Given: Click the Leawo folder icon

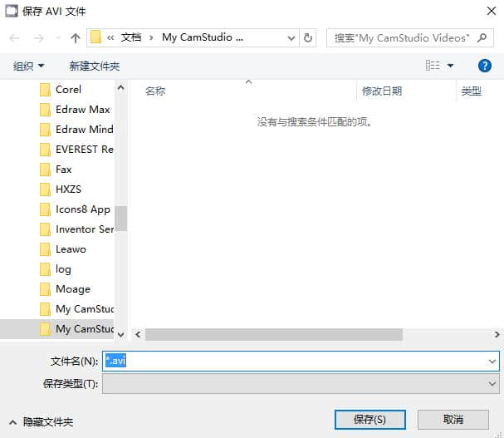Looking at the screenshot, I should click(45, 249).
